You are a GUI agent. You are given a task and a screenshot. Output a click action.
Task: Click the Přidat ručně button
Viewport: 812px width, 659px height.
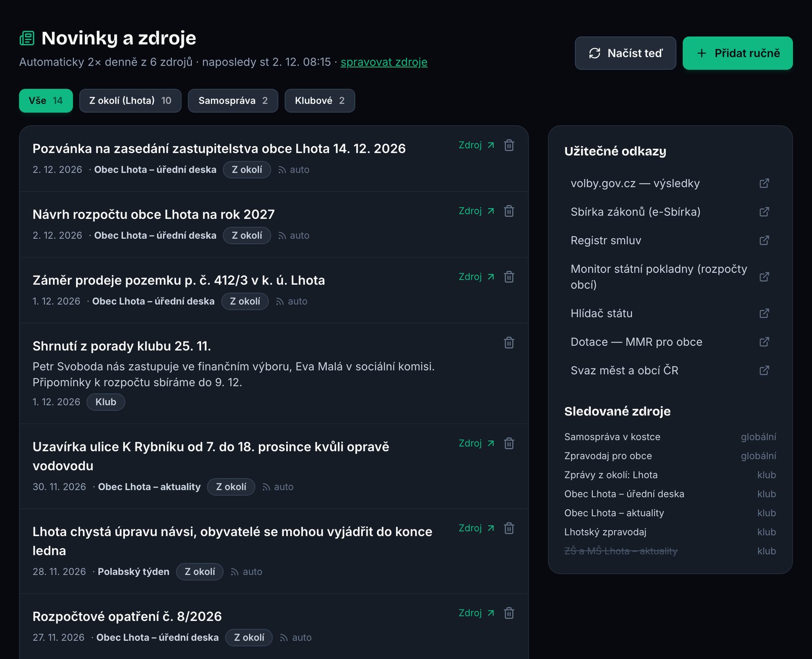point(738,53)
